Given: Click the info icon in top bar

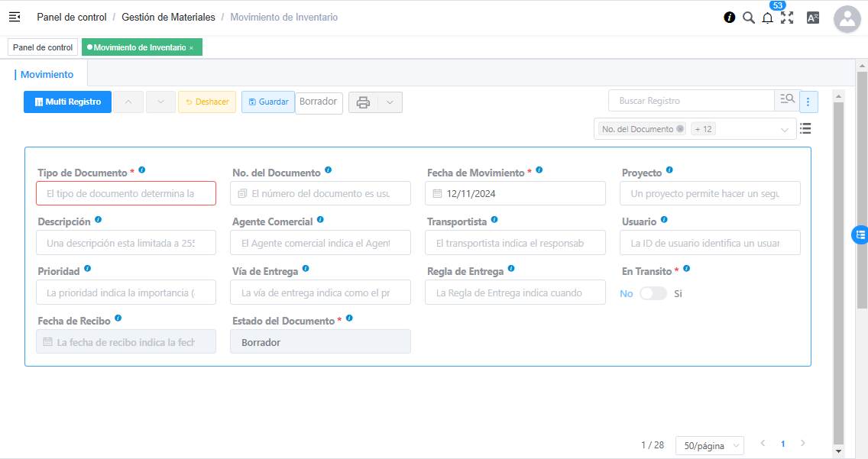Looking at the screenshot, I should click(730, 18).
